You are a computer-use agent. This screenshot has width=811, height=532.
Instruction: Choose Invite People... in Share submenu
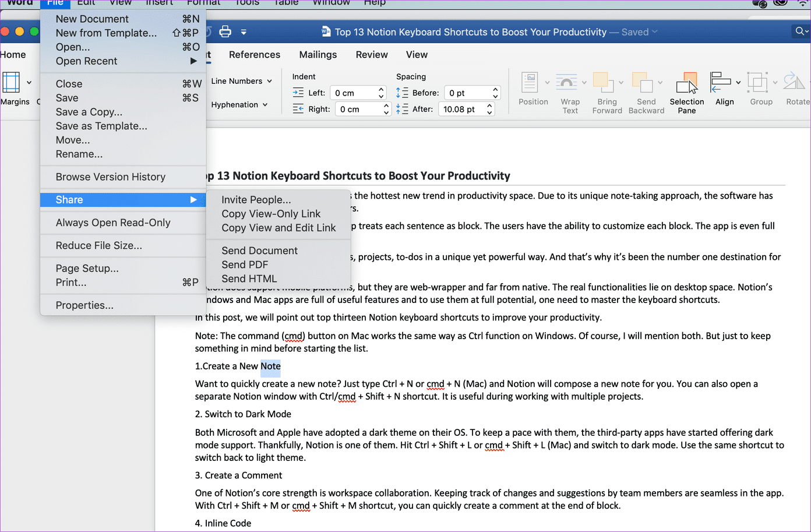278,200
